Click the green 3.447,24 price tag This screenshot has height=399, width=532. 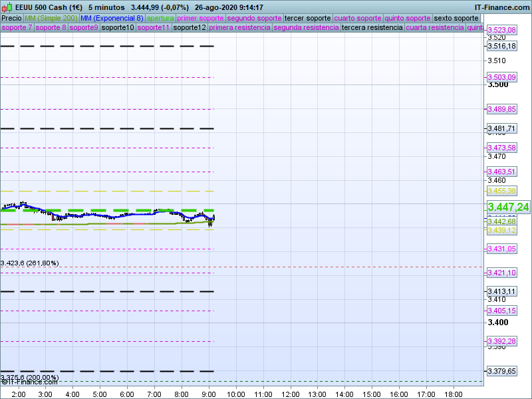[x=508, y=207]
